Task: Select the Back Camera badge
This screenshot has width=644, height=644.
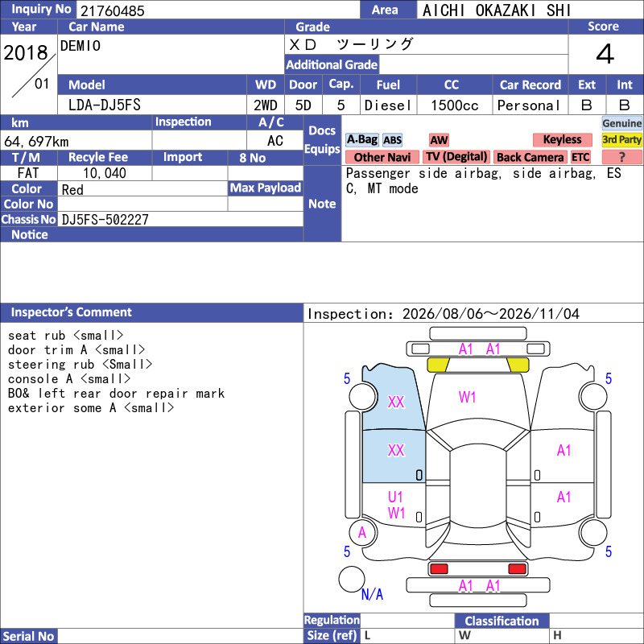Action: click(x=530, y=157)
